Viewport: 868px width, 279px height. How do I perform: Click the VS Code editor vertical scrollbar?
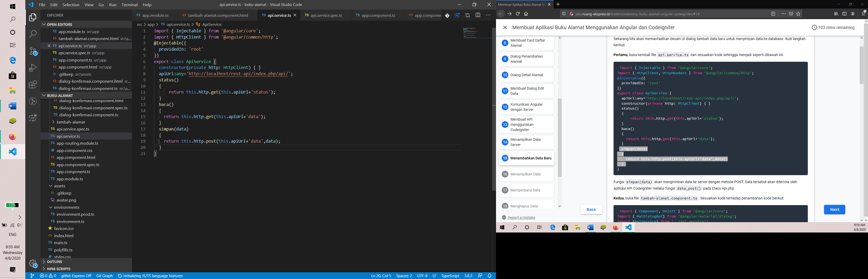click(x=494, y=109)
